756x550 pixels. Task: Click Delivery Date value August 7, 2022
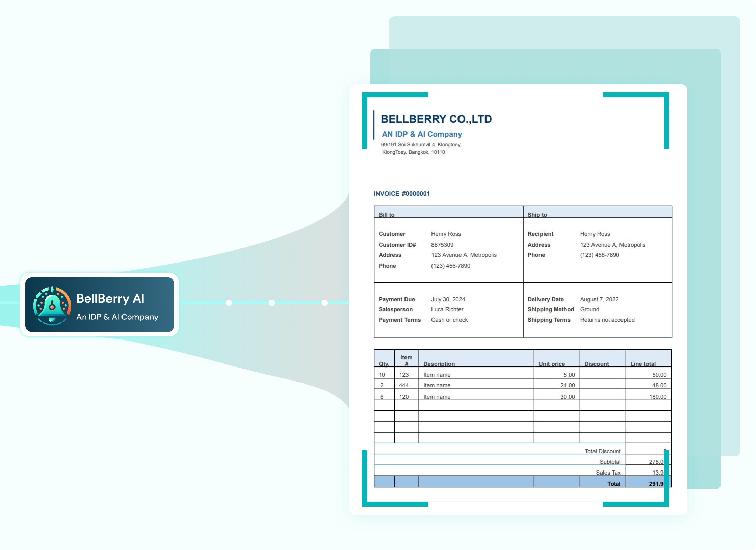pyautogui.click(x=599, y=299)
